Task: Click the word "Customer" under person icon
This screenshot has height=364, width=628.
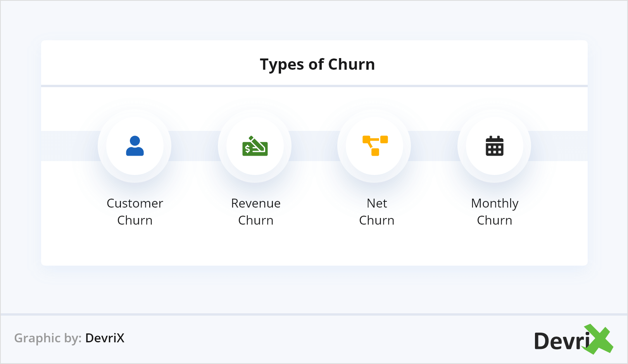Action: point(135,203)
